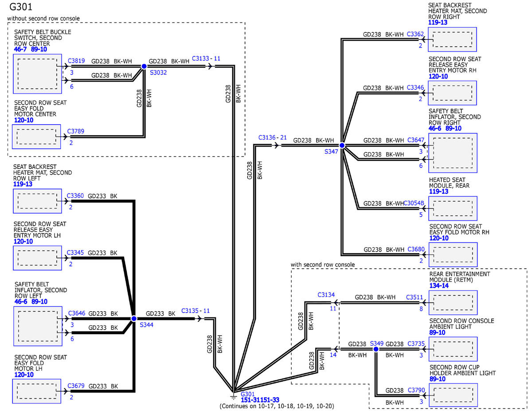Select the Rear Entertainment Module component box
Screen dimensions: 532x411
[x=453, y=303]
